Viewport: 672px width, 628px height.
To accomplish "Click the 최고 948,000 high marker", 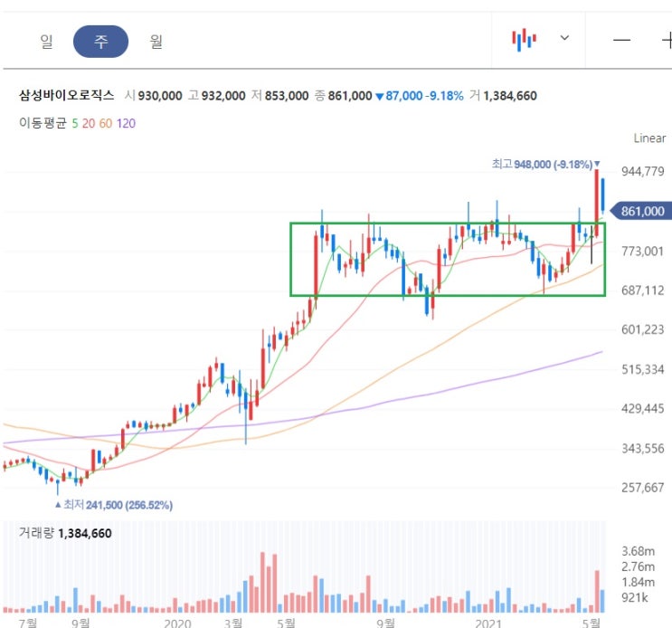I will [543, 165].
